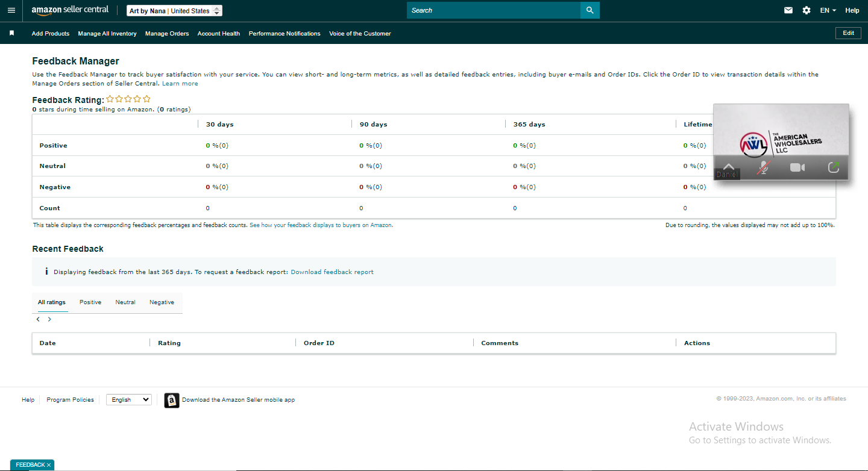Click the Date column header
The width and height of the screenshot is (868, 471).
48,343
